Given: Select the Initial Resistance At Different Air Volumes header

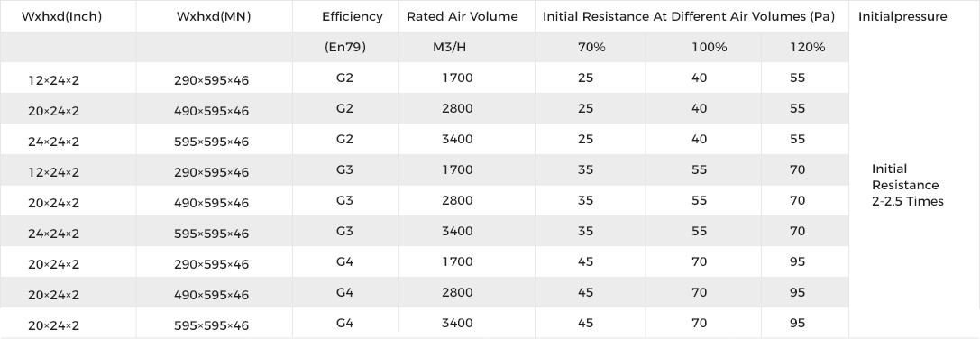Looking at the screenshot, I should pos(689,17).
